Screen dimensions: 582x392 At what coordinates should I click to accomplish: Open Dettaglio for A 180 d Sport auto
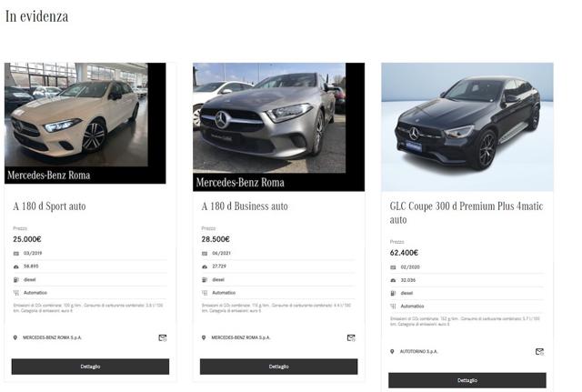[90, 367]
